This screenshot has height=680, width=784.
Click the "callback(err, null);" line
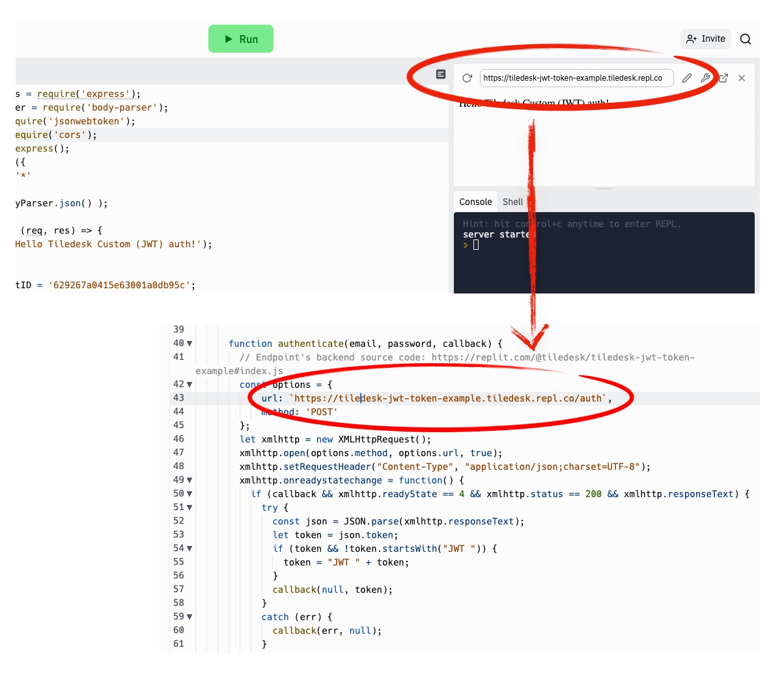pyautogui.click(x=327, y=631)
